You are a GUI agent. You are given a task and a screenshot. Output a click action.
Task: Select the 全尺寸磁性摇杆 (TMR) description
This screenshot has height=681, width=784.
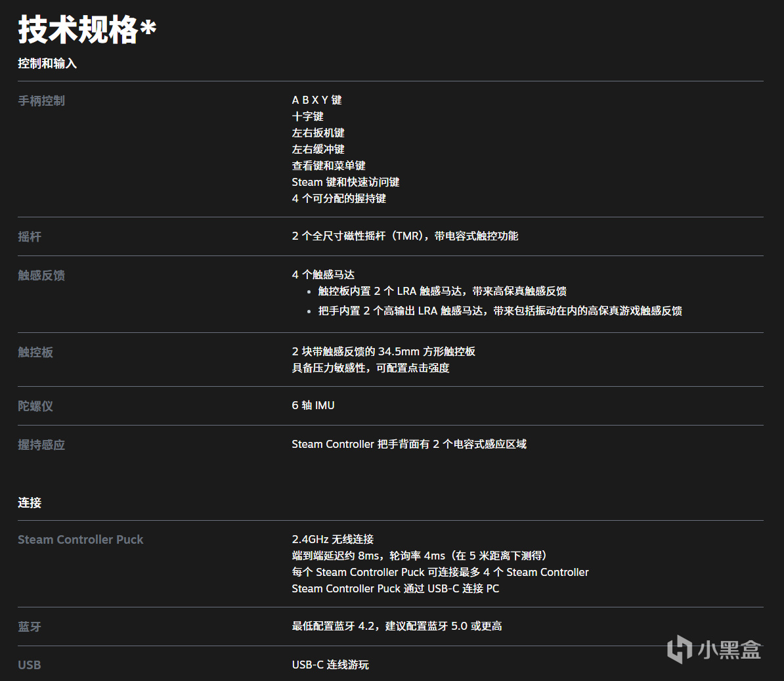(404, 236)
